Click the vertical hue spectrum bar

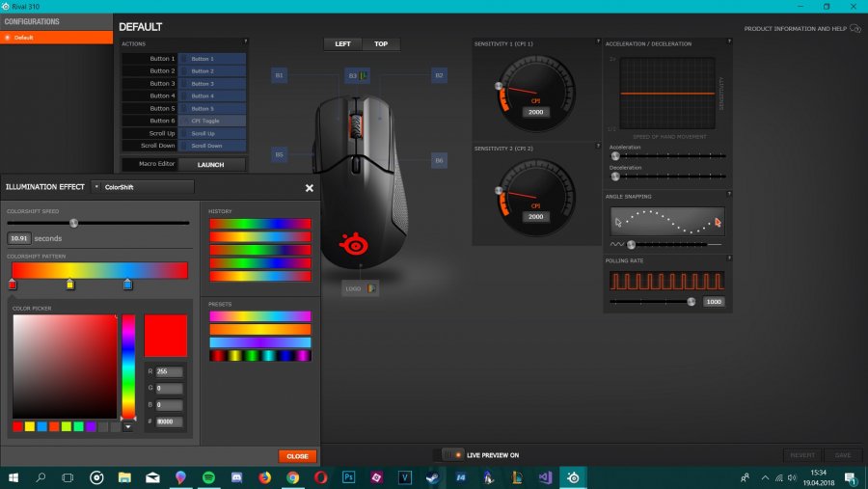[x=128, y=367]
